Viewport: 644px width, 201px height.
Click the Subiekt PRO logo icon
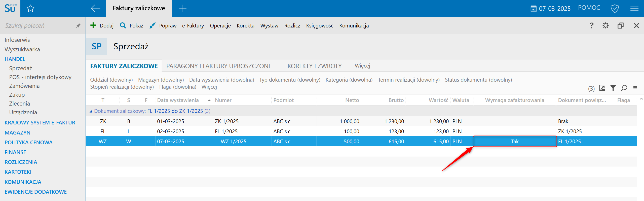click(x=10, y=8)
